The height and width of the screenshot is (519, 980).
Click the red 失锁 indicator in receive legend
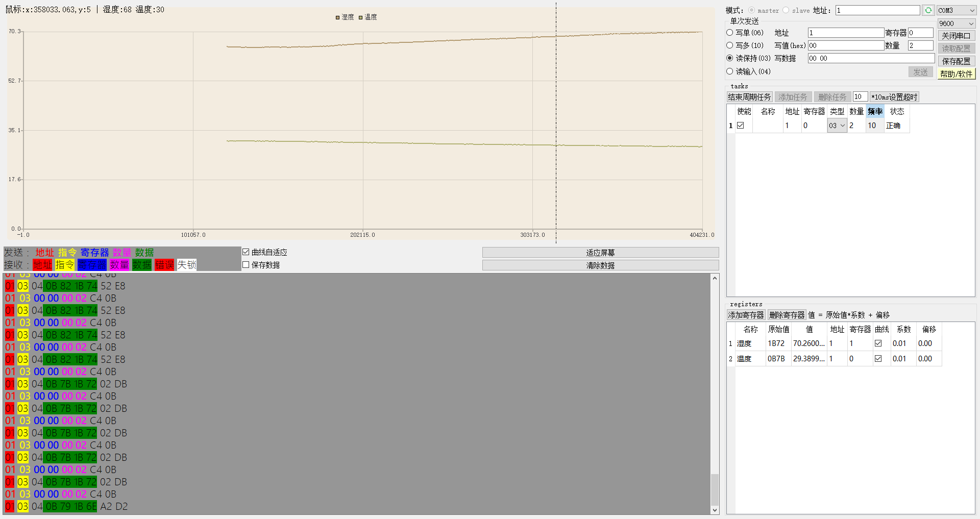[186, 264]
